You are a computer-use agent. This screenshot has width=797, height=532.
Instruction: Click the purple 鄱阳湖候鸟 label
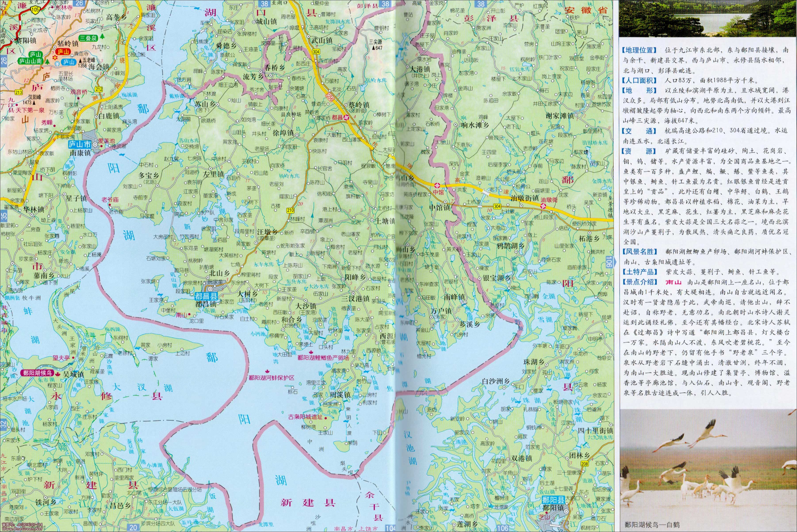tap(37, 373)
